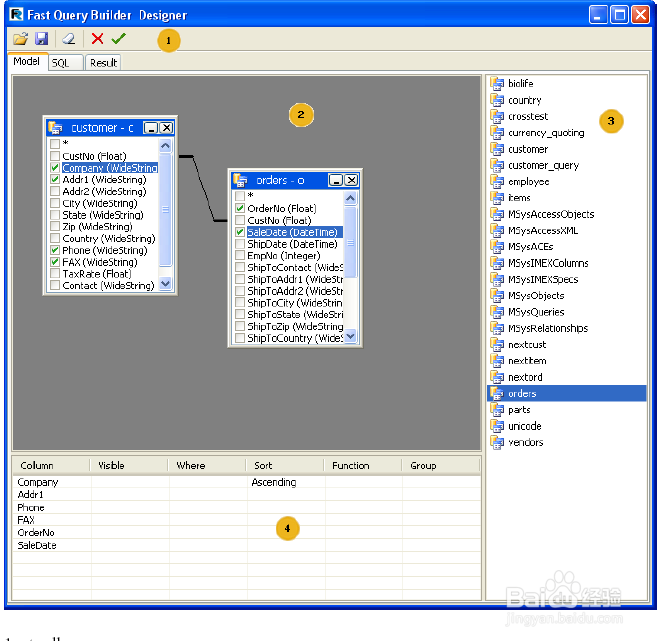Screen dimensions: 659x641
Task: Click orders field list scroll up arrow
Action: pos(350,198)
